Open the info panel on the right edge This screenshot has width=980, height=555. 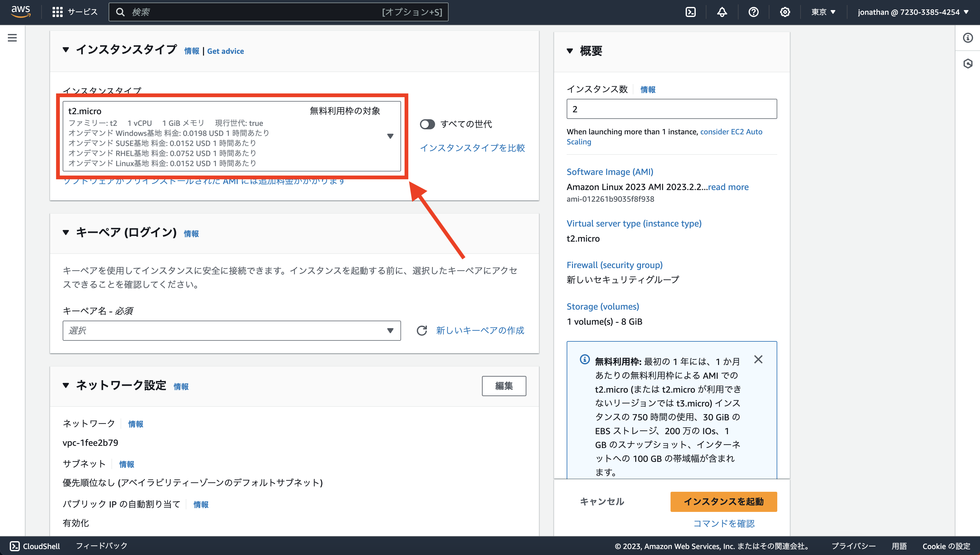click(968, 38)
